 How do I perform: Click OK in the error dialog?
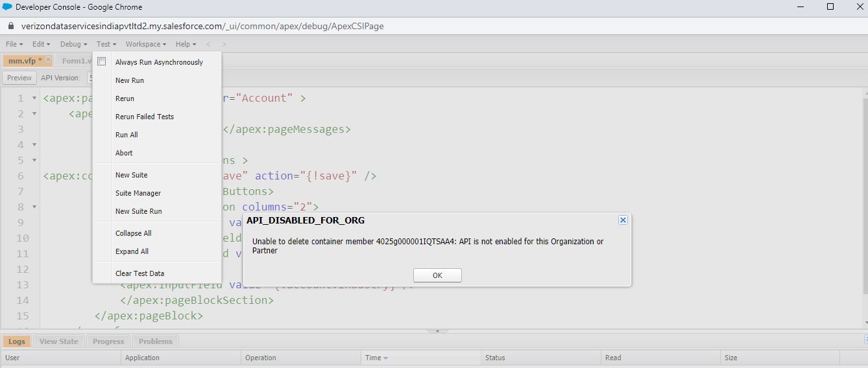(x=437, y=275)
